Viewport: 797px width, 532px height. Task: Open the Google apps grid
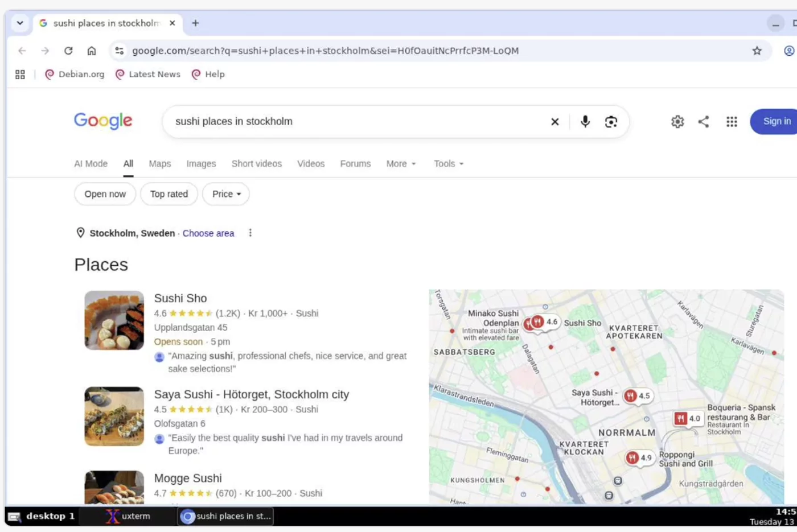coord(732,122)
